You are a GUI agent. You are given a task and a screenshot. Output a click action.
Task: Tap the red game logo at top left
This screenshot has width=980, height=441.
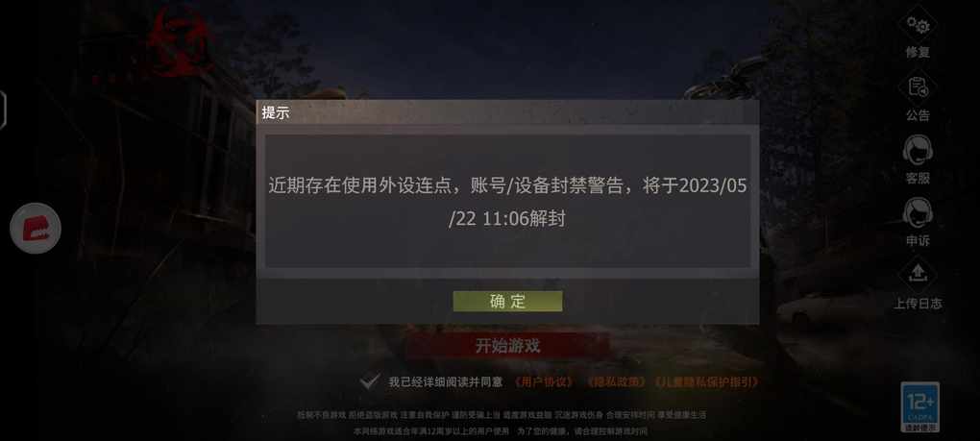178,40
